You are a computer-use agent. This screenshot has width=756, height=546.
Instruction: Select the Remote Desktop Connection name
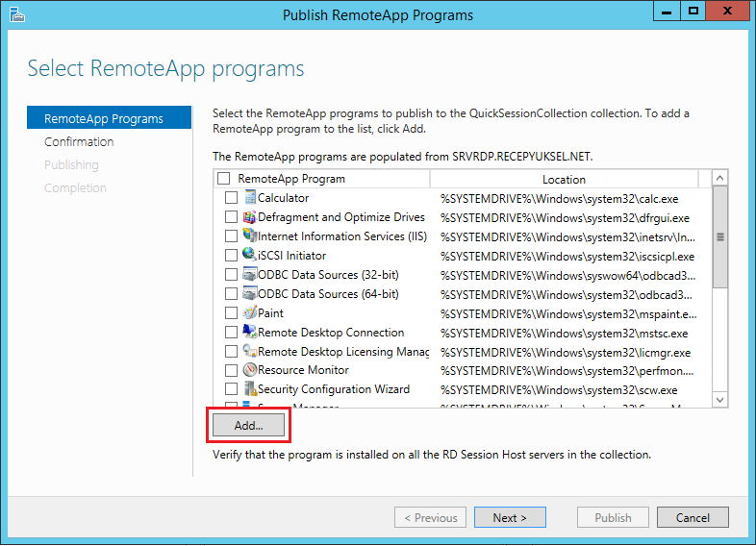(x=331, y=332)
